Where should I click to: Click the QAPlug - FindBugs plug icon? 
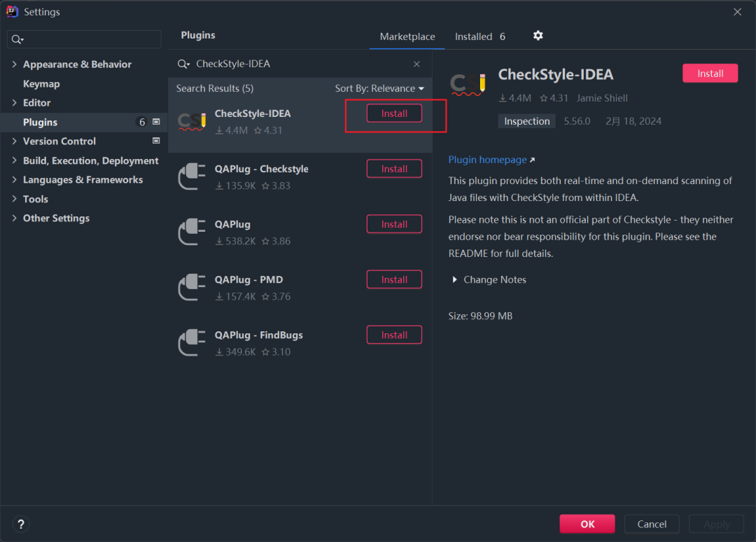192,343
